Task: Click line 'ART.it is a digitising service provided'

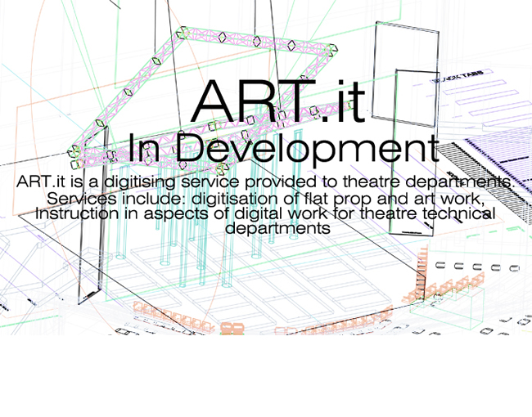Action: [266, 182]
